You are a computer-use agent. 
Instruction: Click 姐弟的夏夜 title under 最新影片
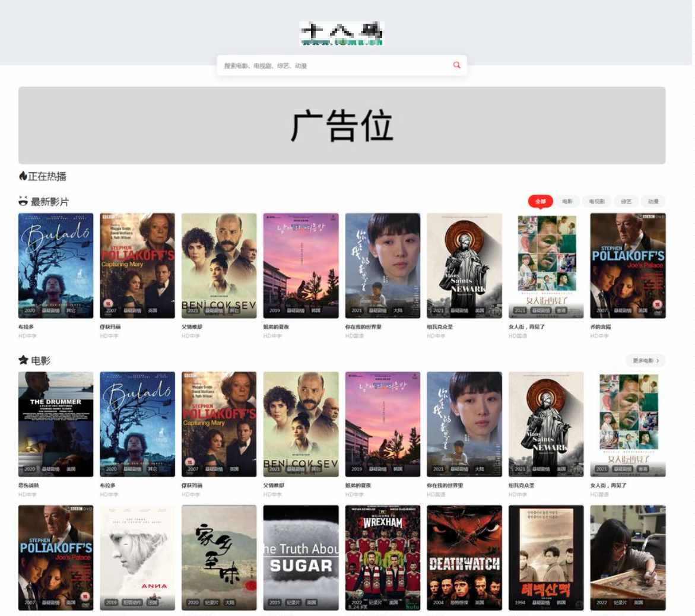point(276,326)
